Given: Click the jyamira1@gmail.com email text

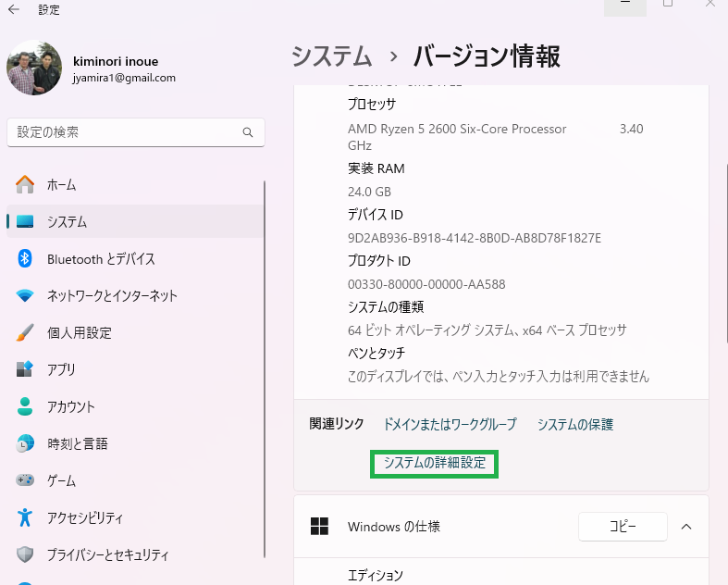Looking at the screenshot, I should click(124, 78).
